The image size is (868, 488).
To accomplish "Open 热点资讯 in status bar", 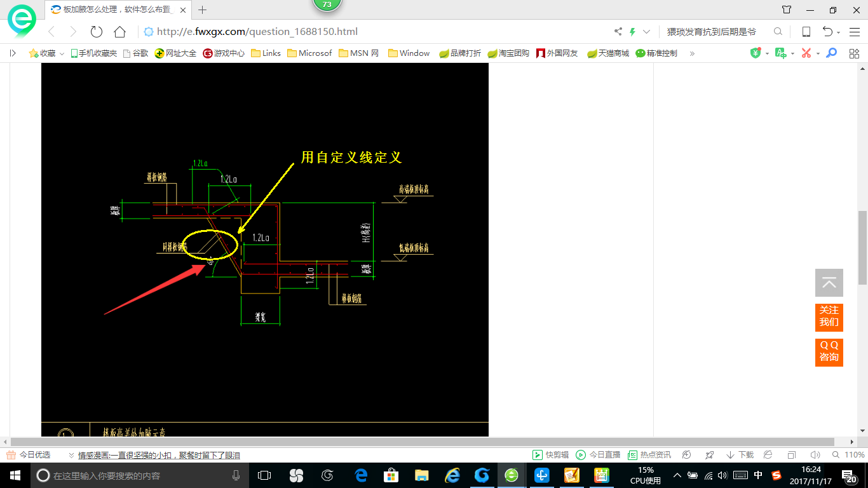I will pyautogui.click(x=649, y=455).
